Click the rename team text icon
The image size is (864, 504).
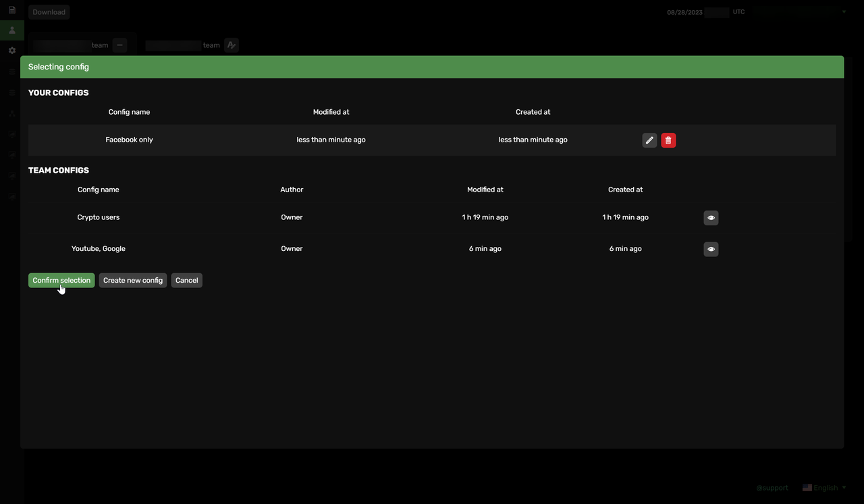(232, 45)
